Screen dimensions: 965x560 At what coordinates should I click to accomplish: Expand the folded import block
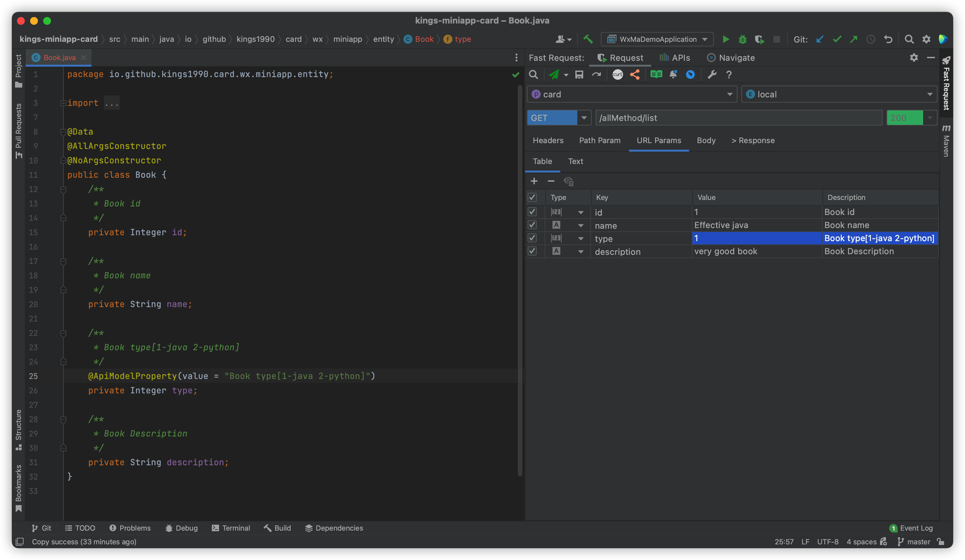[63, 103]
